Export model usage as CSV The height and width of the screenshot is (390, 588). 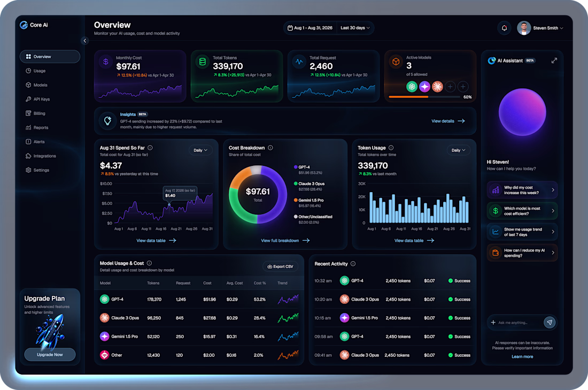[x=280, y=266]
